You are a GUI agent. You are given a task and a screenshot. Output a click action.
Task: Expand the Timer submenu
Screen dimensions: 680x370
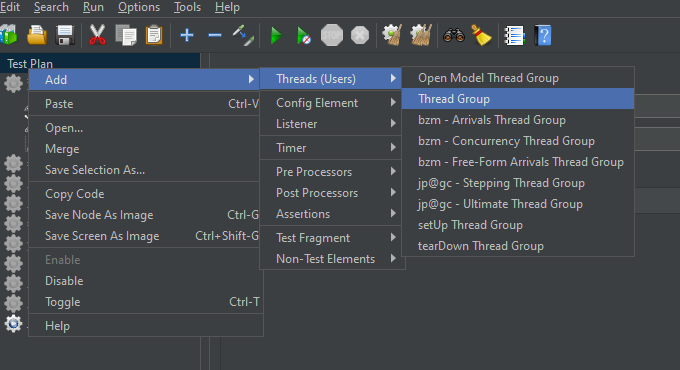tap(331, 148)
